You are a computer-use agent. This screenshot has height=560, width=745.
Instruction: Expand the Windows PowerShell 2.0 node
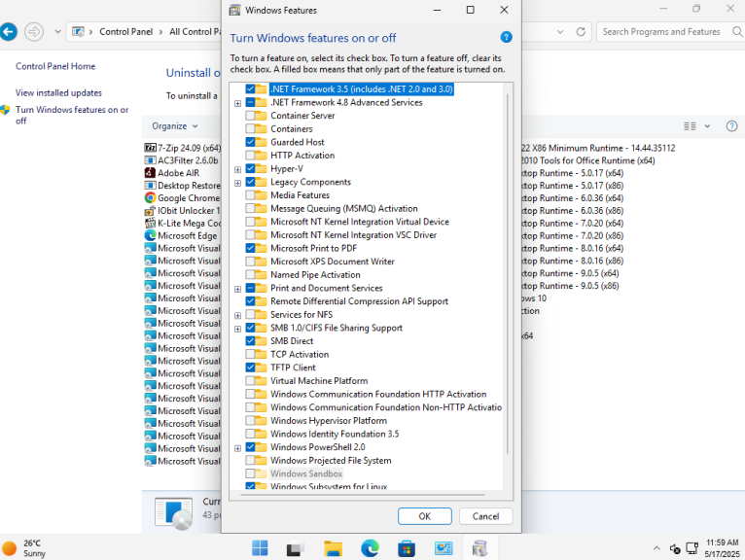(x=237, y=448)
